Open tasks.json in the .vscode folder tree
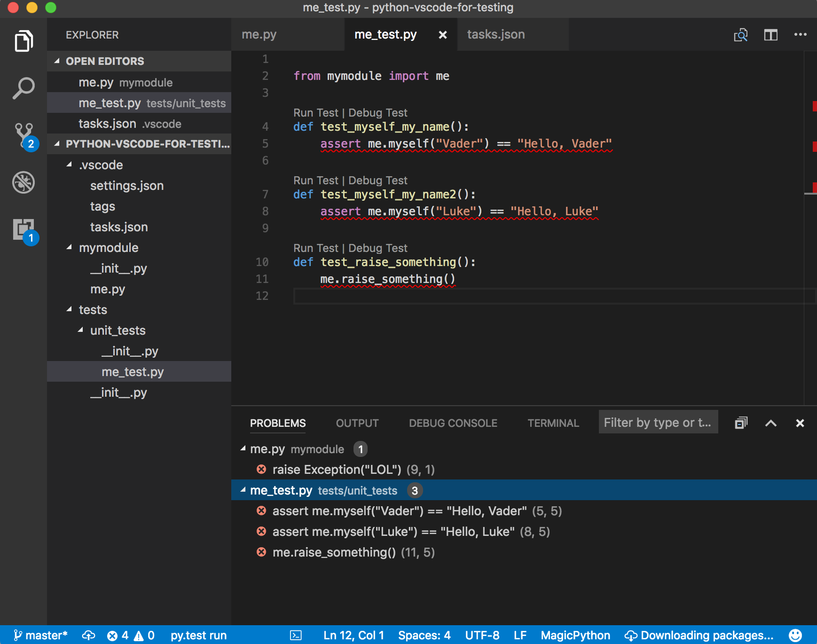This screenshot has width=817, height=644. 139,227
